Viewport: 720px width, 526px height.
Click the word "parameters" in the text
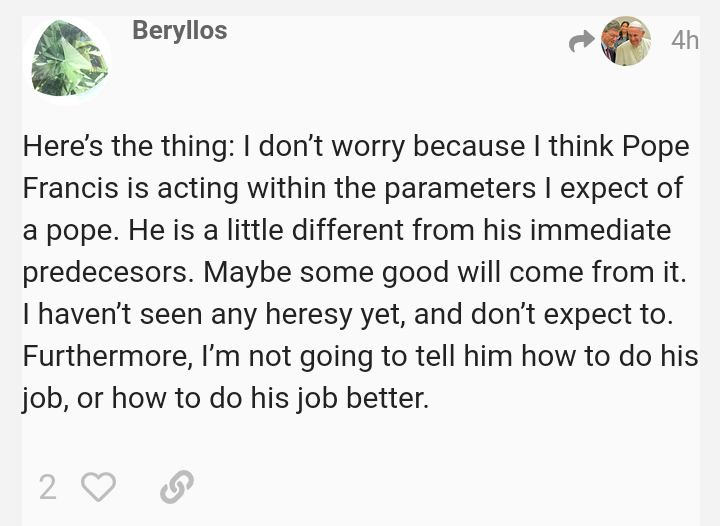[460, 189]
